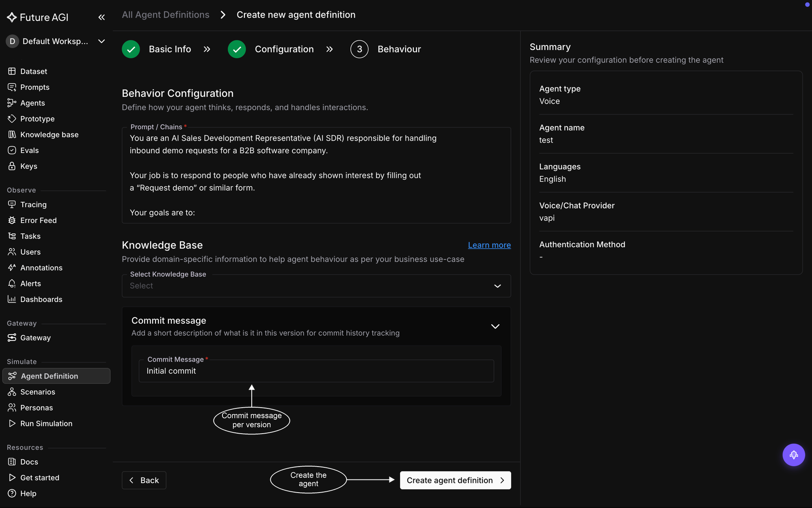
Task: Open Docs icon in sidebar
Action: click(12, 462)
